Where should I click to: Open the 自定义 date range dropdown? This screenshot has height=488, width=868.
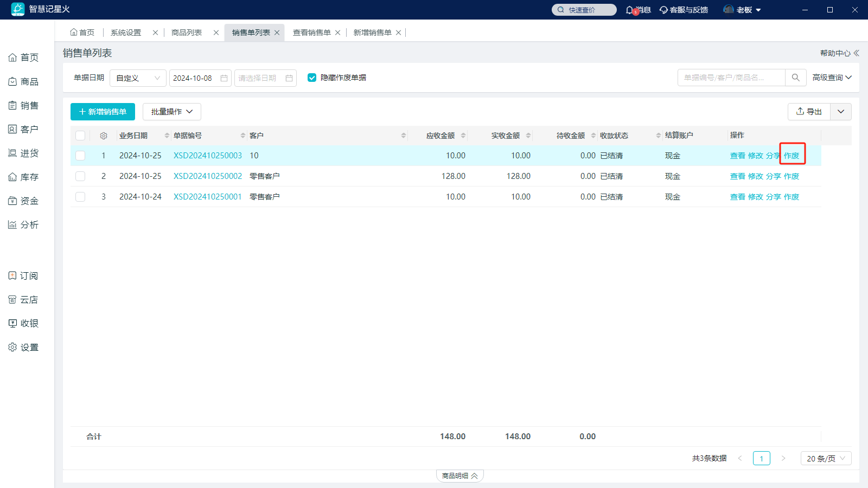(138, 78)
